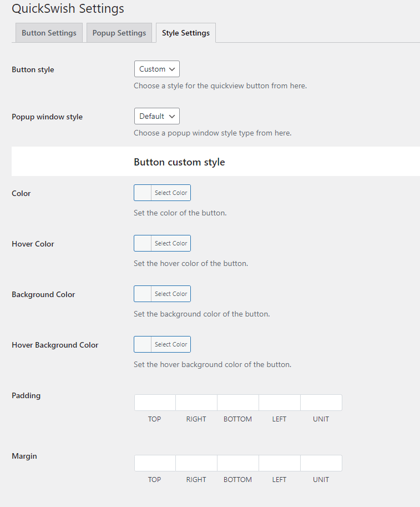Focus the Padding TOP input field
Image resolution: width=420 pixels, height=507 pixels.
coord(155,403)
